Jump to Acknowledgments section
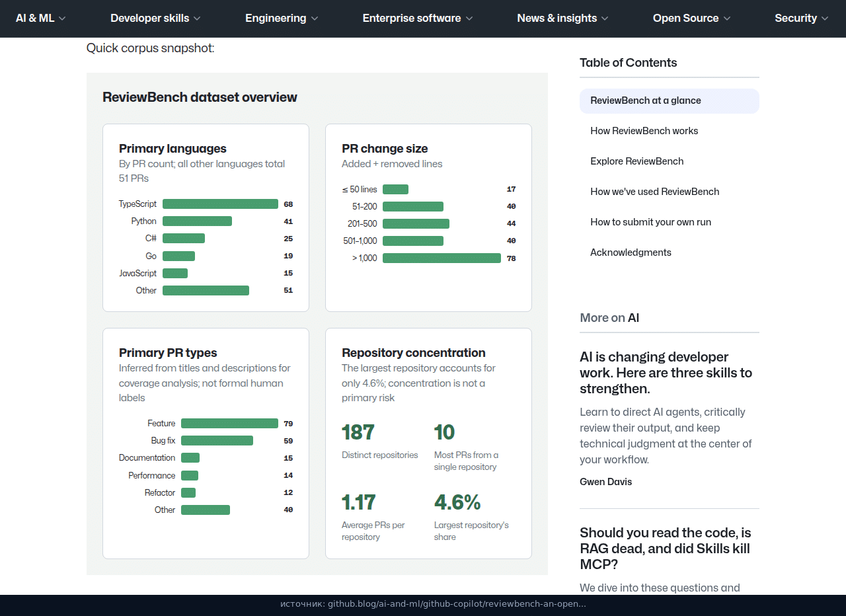The height and width of the screenshot is (616, 846). 631,252
